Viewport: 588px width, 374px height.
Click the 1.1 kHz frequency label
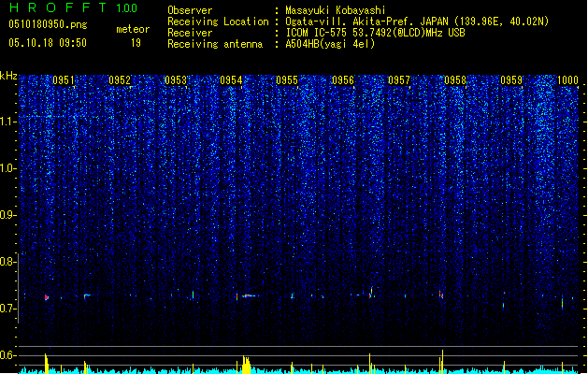point(7,122)
